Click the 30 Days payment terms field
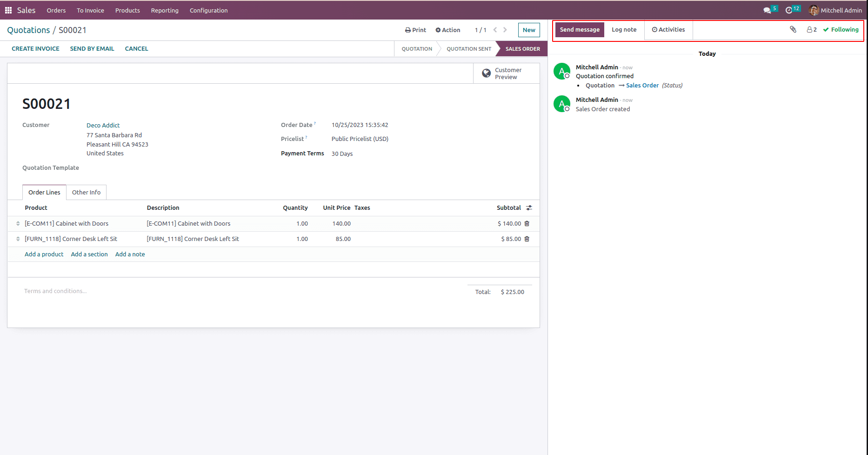Screen dimensions: 868x455 tap(342, 154)
